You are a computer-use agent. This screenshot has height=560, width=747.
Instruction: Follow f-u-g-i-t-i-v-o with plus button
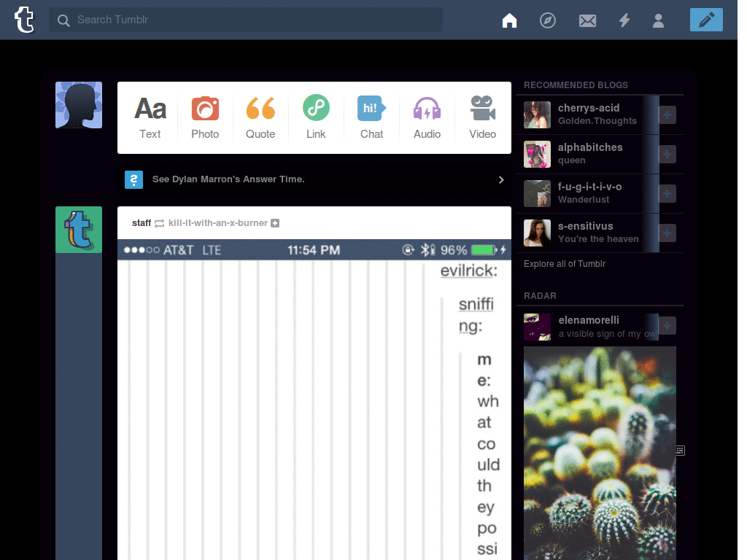[667, 193]
